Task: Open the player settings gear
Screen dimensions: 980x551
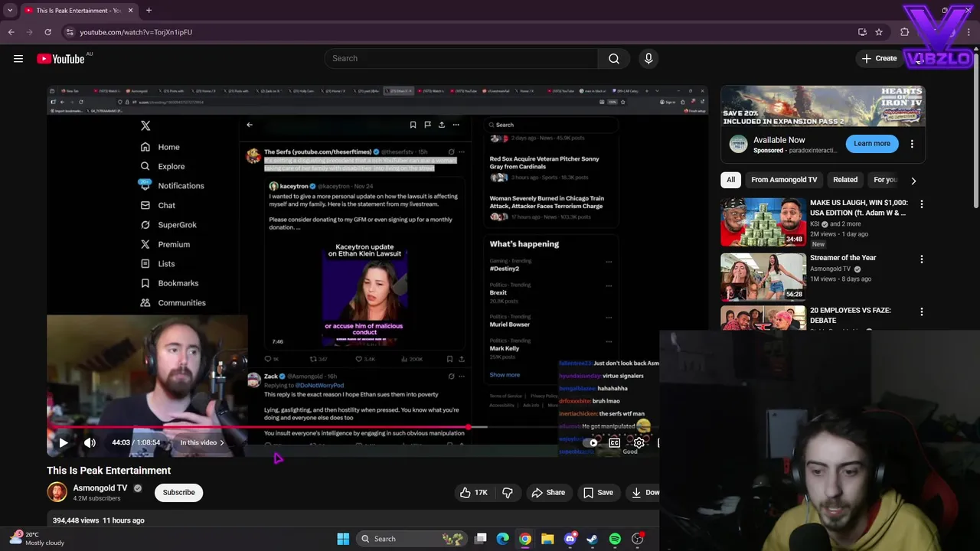Action: pyautogui.click(x=639, y=442)
